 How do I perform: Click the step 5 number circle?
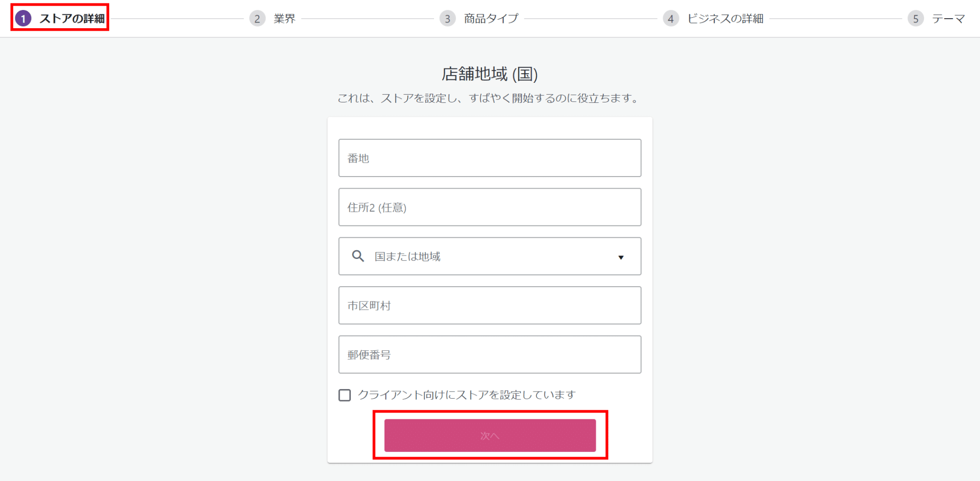pyautogui.click(x=915, y=19)
